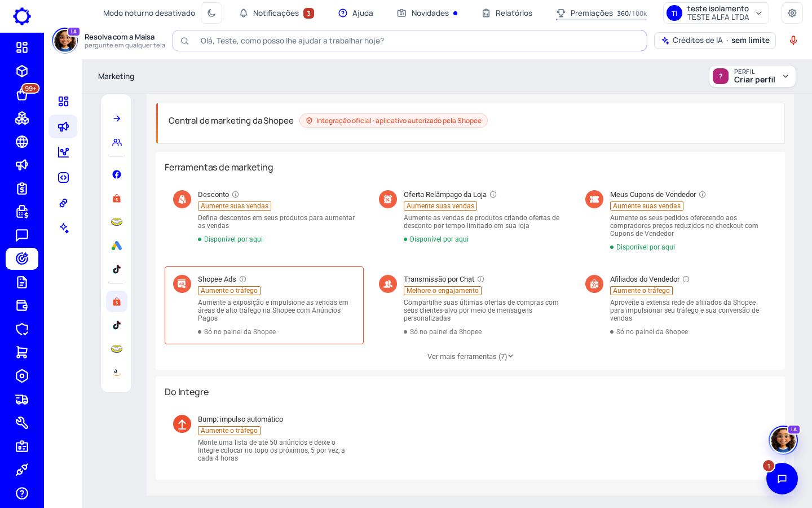Open the code brackets icon in the submenu
This screenshot has height=508, width=812.
tap(63, 177)
